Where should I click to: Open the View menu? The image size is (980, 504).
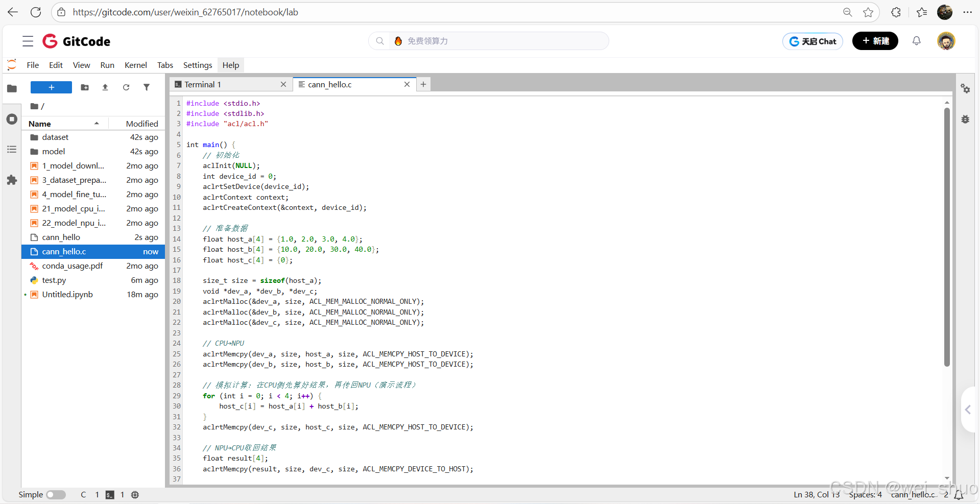point(81,65)
